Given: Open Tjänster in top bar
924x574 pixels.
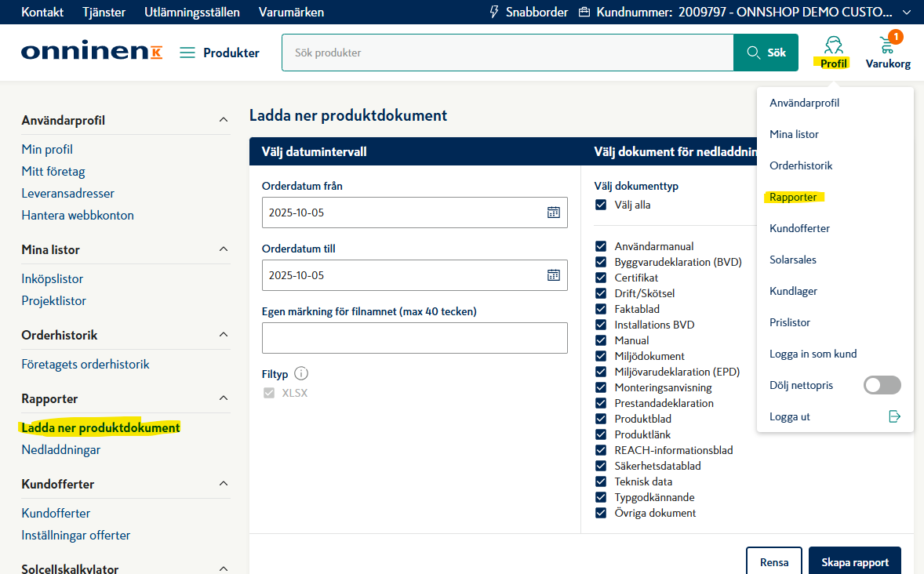Looking at the screenshot, I should (x=104, y=12).
